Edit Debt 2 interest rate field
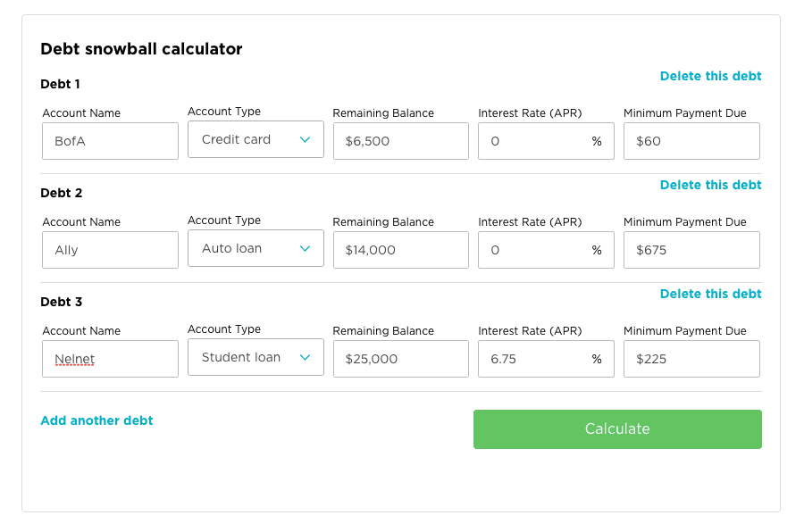Image resolution: width=804 pixels, height=532 pixels. click(546, 250)
